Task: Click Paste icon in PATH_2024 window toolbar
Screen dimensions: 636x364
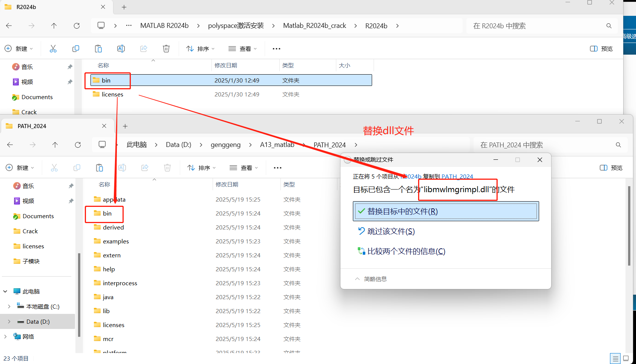Action: 100,168
